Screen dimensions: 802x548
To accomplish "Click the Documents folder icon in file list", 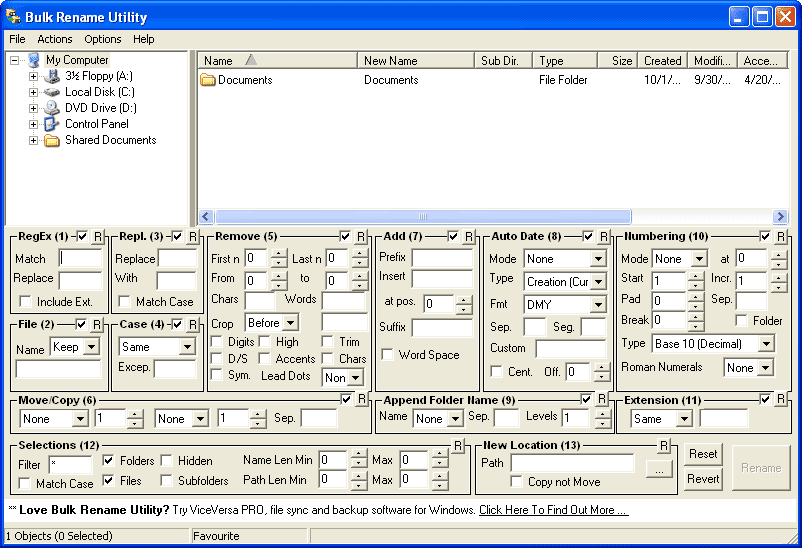I will 208,80.
